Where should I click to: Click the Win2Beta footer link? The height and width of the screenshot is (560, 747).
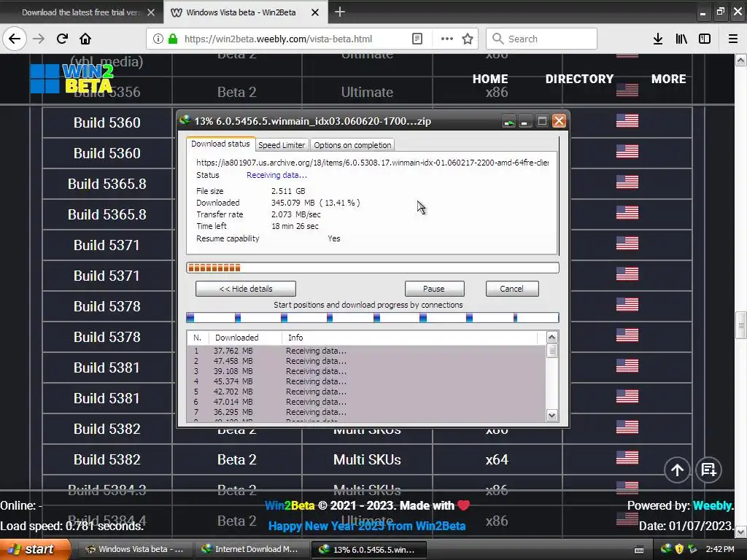[x=289, y=506]
